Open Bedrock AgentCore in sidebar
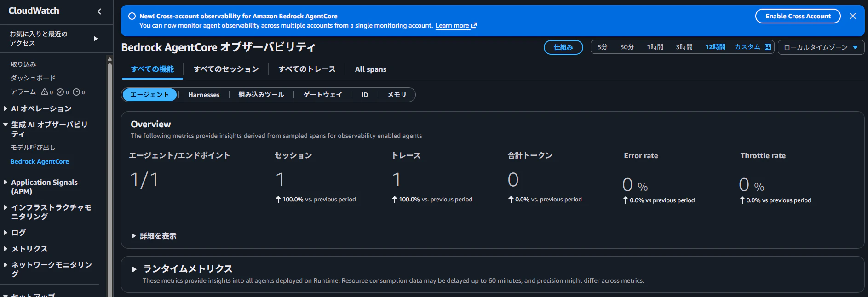Screen dimensions: 868x297 click(x=40, y=161)
